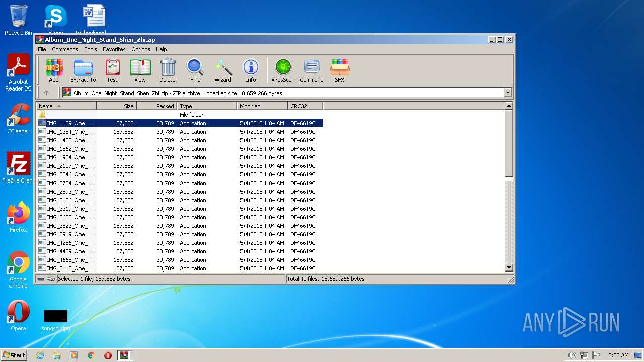Click the Extract To toolbar icon
Screen dimensions: 644x362
click(x=83, y=70)
